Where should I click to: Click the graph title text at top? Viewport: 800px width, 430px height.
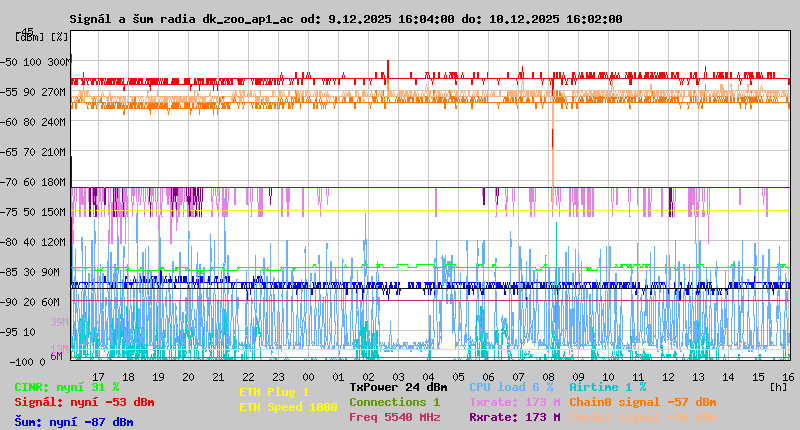tap(345, 19)
